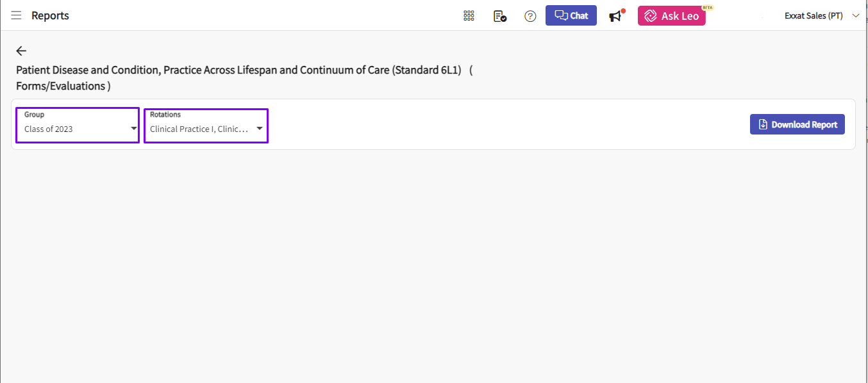Image resolution: width=868 pixels, height=383 pixels.
Task: Launch the Ask Leo assistant button
Action: (x=672, y=16)
